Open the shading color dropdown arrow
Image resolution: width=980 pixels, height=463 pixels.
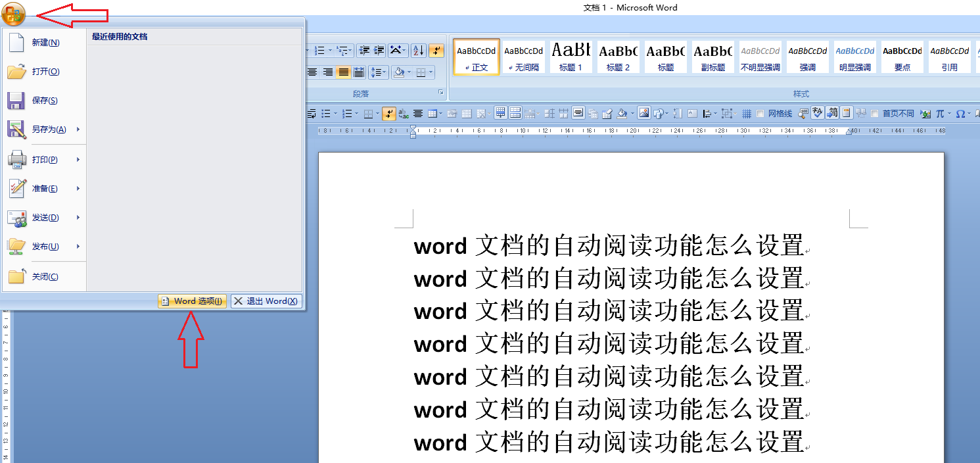coord(409,72)
